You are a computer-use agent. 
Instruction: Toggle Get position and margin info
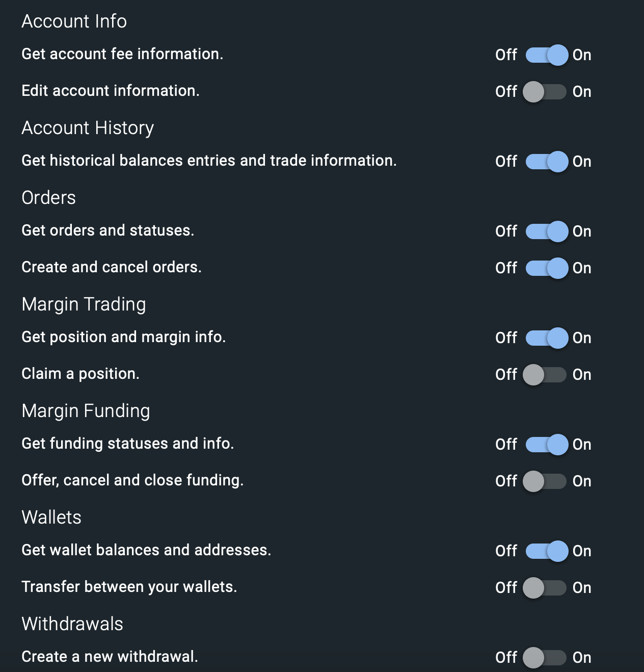tap(546, 338)
